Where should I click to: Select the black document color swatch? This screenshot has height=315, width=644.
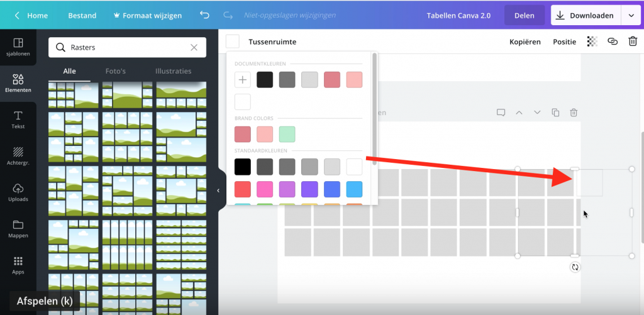[265, 80]
